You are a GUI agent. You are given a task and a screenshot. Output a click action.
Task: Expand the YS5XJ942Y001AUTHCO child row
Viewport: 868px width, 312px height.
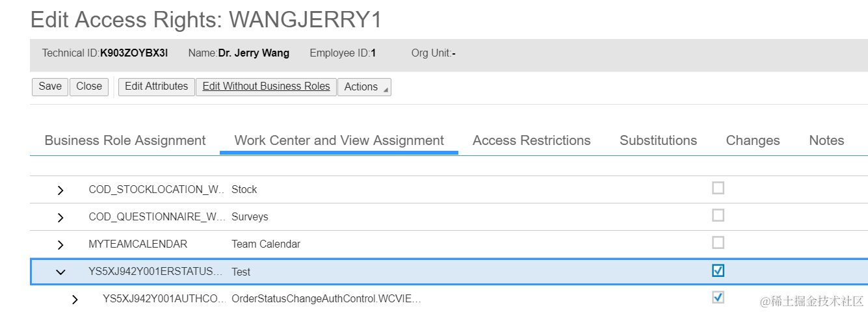click(x=75, y=300)
